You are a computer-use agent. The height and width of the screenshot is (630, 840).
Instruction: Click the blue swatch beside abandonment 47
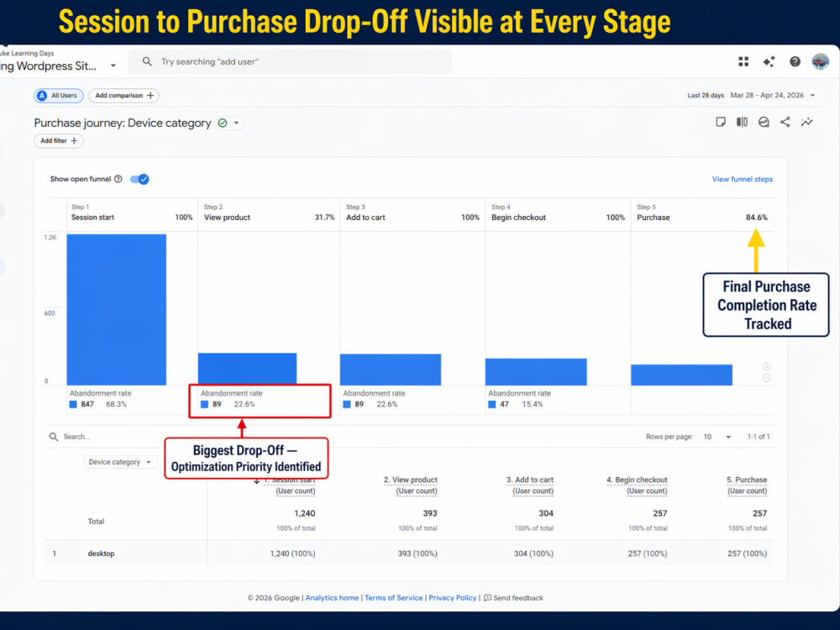coord(491,405)
